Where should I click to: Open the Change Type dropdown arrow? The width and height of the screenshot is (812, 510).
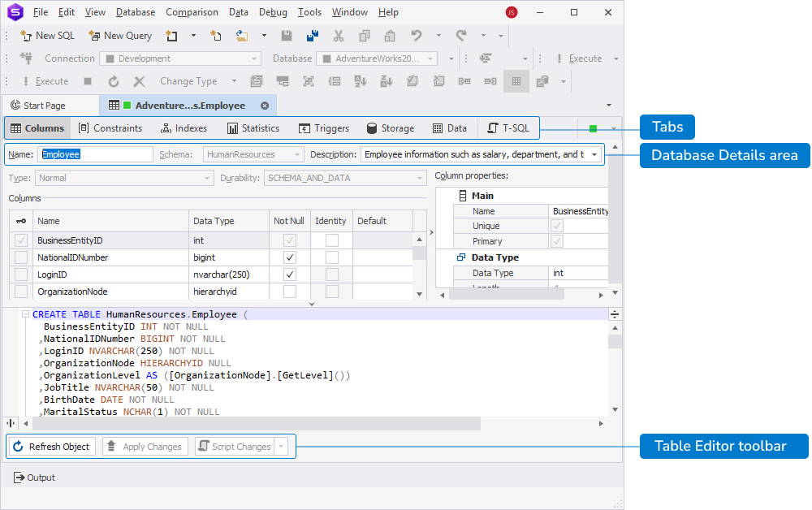click(234, 81)
